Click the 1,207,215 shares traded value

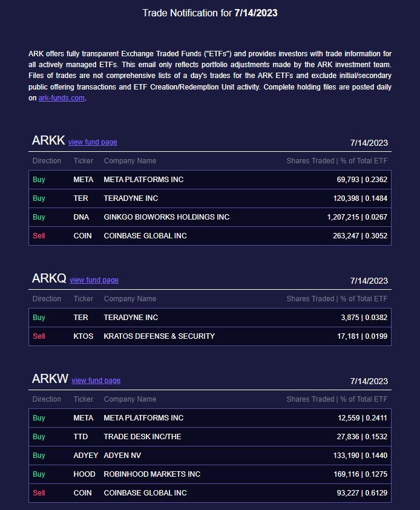pyautogui.click(x=346, y=217)
